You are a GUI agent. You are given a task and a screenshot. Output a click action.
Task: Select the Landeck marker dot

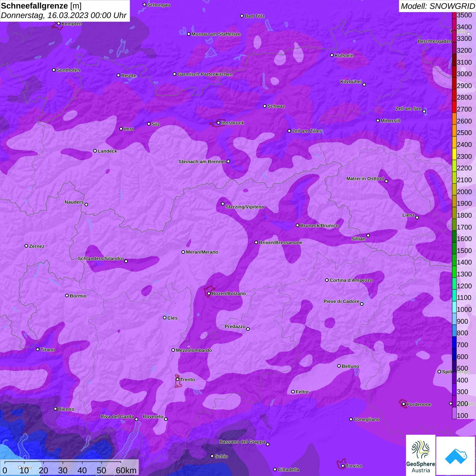(x=95, y=151)
